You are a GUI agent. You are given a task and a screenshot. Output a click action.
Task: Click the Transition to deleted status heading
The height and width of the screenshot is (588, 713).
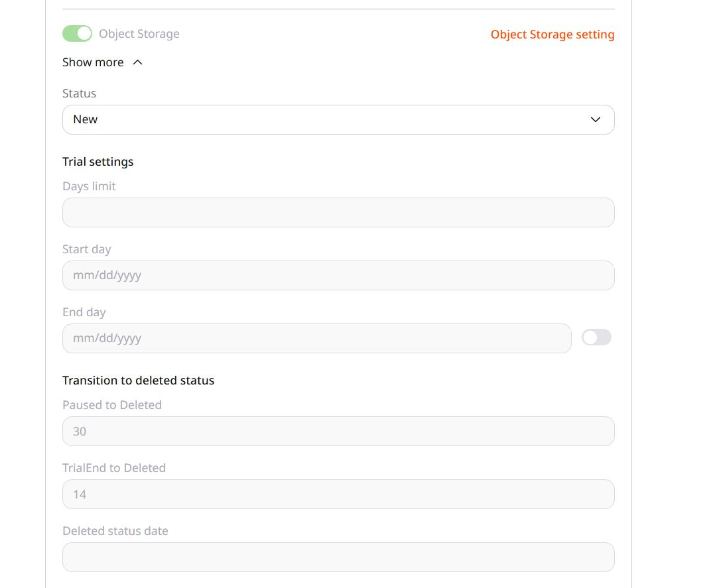pyautogui.click(x=138, y=381)
